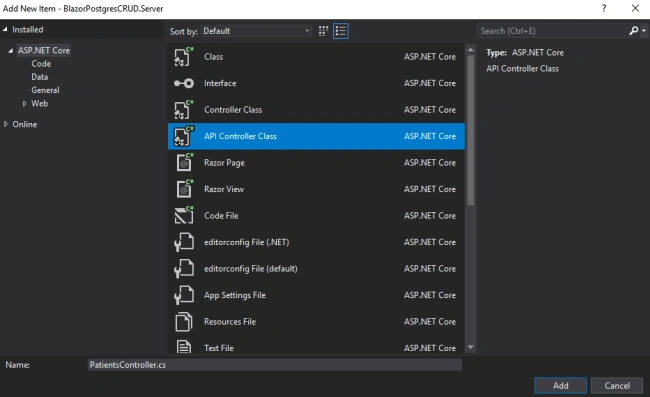650x397 pixels.
Task: Select the Razor View template icon
Action: (x=184, y=189)
